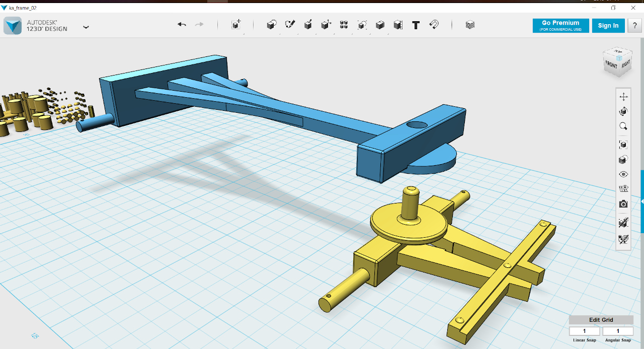This screenshot has height=349, width=644.
Task: Maximize the ka_frame_02 window
Action: point(613,8)
